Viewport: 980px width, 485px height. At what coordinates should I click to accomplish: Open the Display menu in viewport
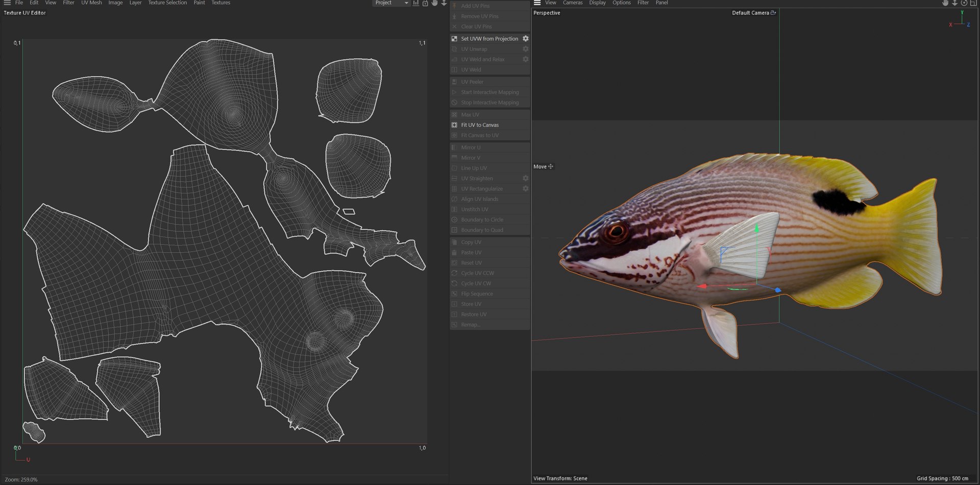point(597,3)
